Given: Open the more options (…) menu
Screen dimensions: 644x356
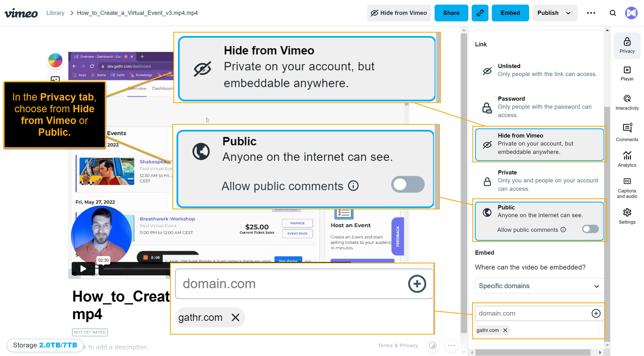Looking at the screenshot, I should 591,13.
